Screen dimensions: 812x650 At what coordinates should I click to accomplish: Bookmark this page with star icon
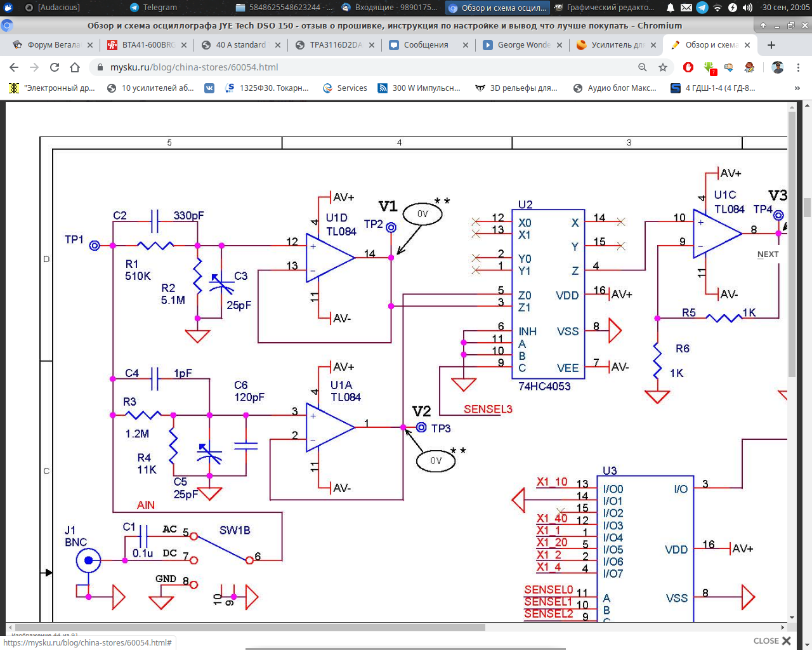(663, 67)
